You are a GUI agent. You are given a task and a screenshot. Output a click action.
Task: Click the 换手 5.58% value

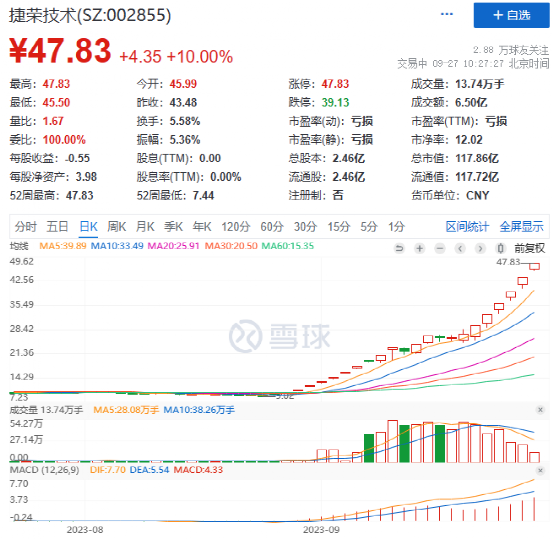[185, 121]
